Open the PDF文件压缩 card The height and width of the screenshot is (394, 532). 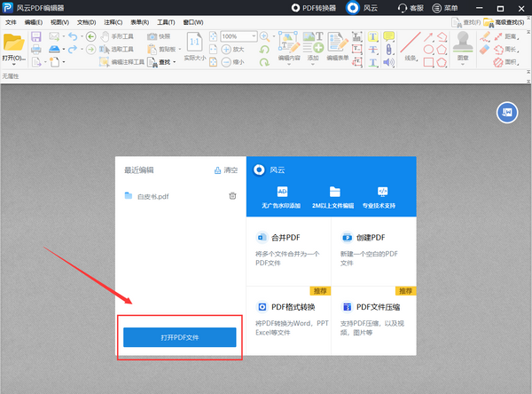tap(374, 320)
